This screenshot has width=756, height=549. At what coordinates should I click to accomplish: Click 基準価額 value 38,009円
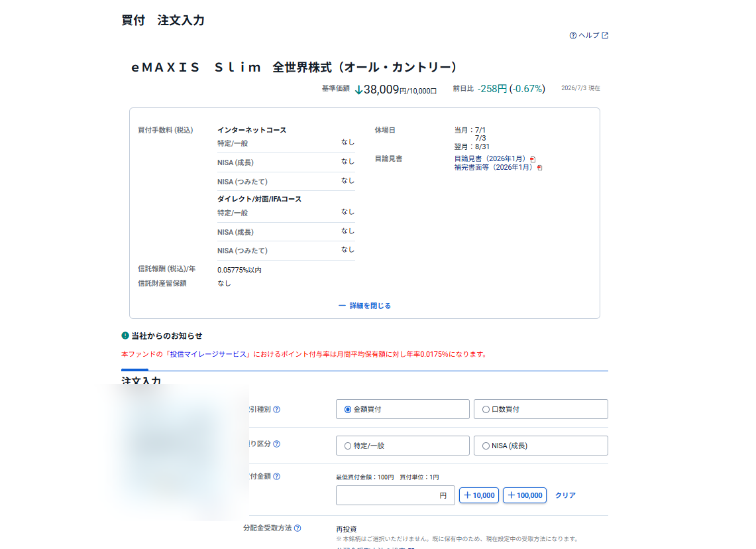coord(400,90)
